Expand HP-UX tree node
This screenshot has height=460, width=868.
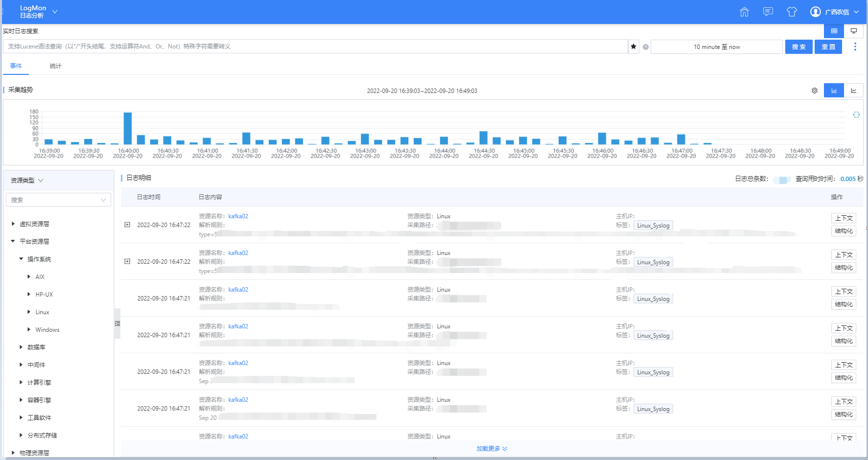[x=29, y=294]
